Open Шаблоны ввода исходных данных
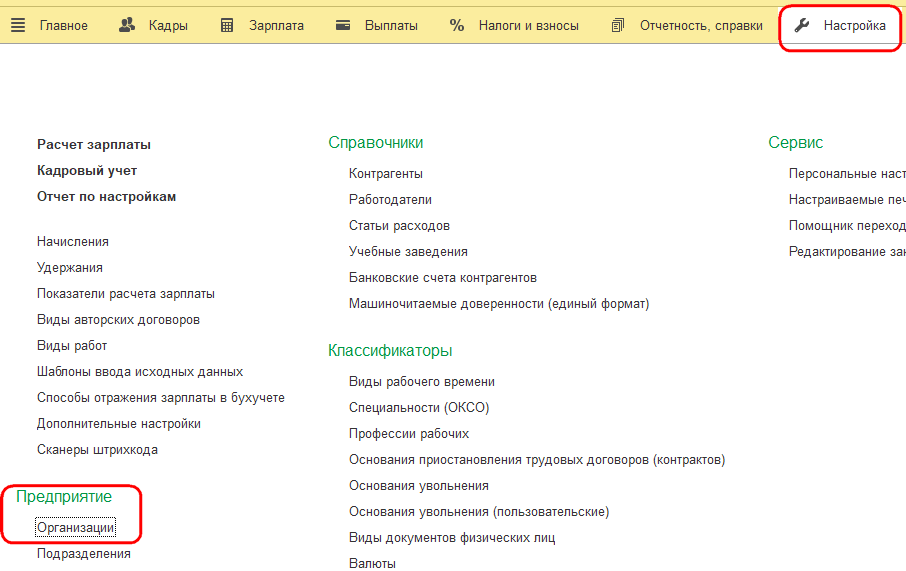Screen dimensions: 906x571 [140, 372]
